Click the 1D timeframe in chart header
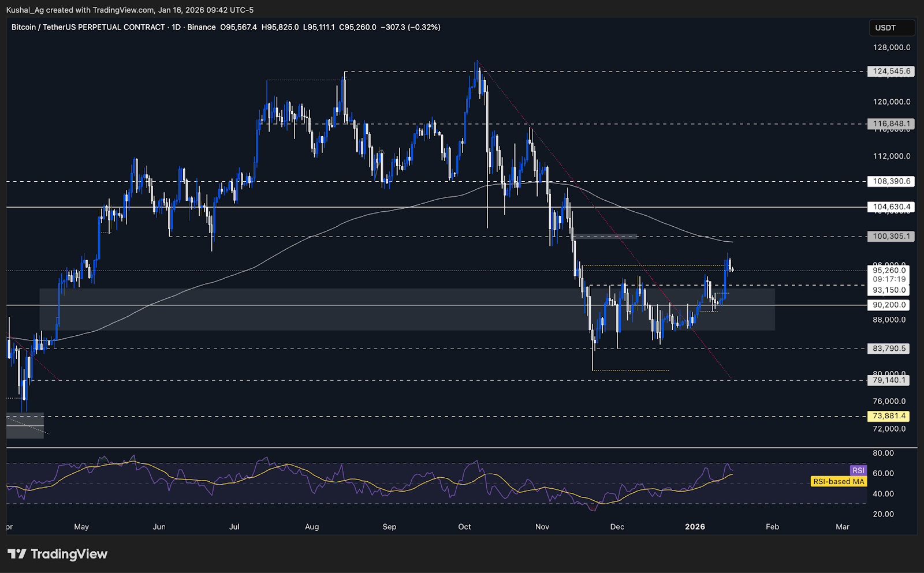The image size is (924, 573). point(176,27)
